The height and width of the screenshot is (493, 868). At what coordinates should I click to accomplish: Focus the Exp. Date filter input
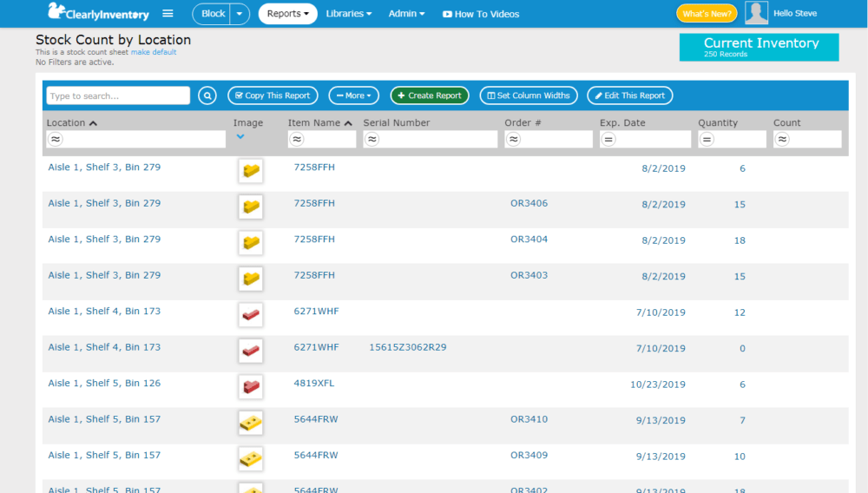(646, 140)
